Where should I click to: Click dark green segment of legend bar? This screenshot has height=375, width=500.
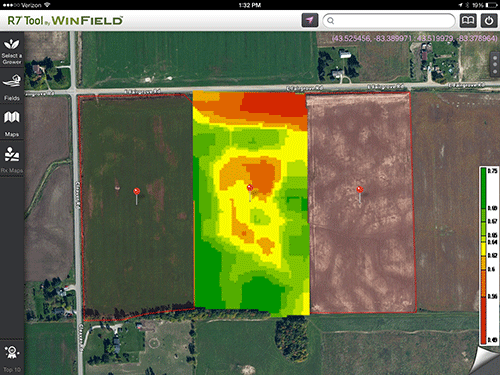point(483,188)
